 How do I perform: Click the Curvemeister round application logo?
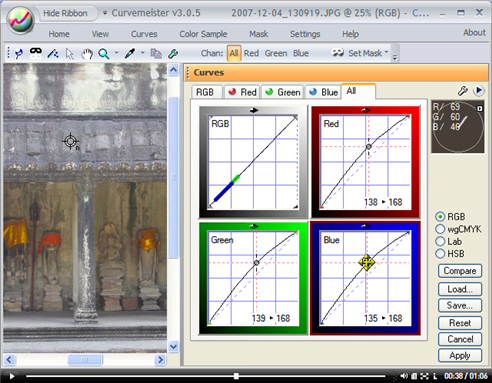21,20
